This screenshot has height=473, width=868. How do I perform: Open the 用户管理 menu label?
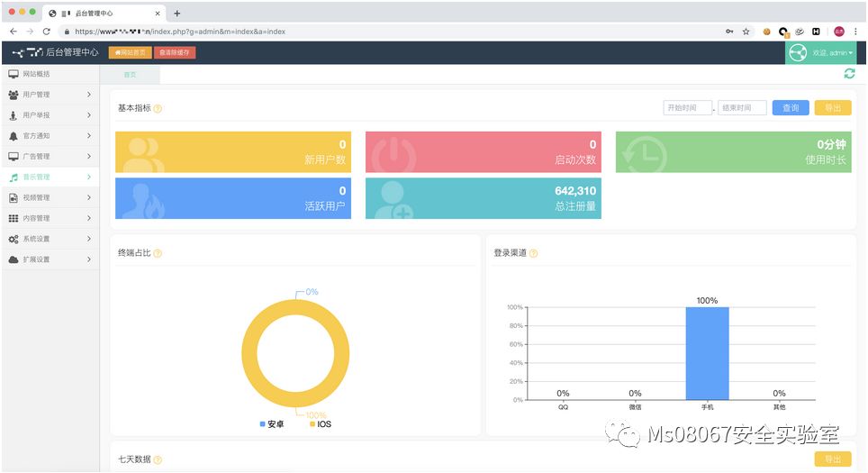[36, 95]
